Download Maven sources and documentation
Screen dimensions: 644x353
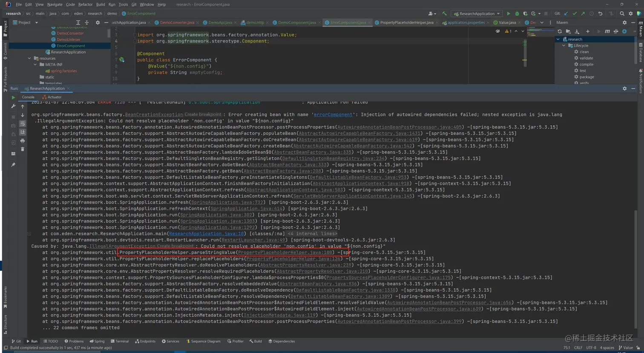point(577,32)
